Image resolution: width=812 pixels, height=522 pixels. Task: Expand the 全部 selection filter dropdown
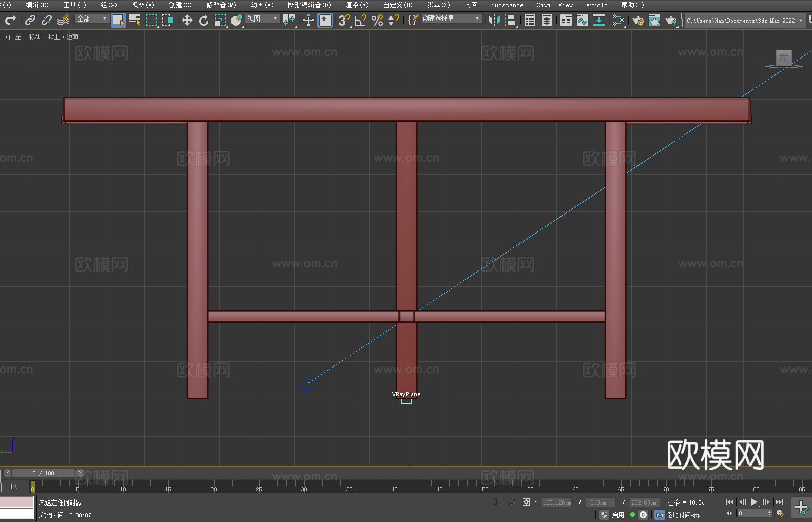[92, 18]
